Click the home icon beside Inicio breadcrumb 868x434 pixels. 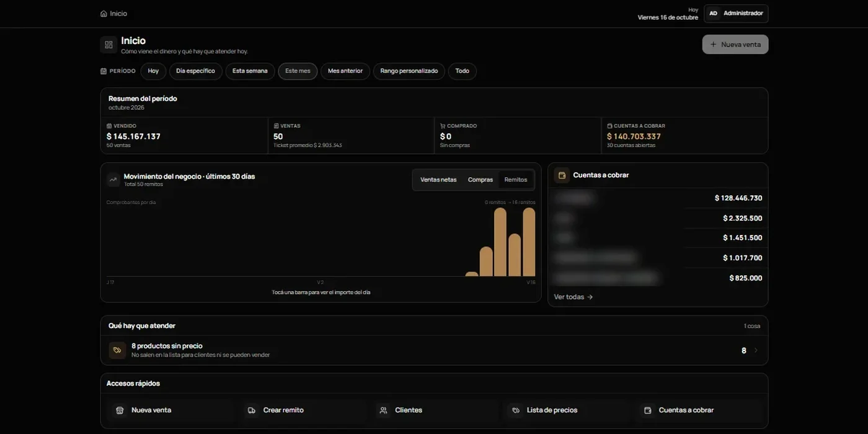[104, 14]
